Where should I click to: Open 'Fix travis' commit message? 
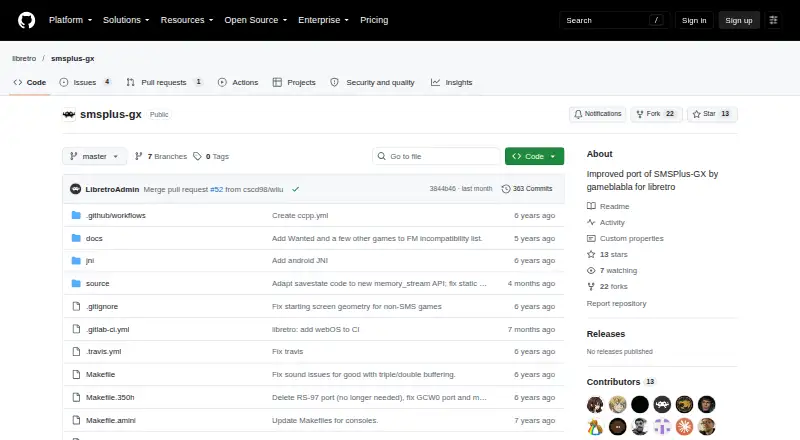tap(288, 351)
